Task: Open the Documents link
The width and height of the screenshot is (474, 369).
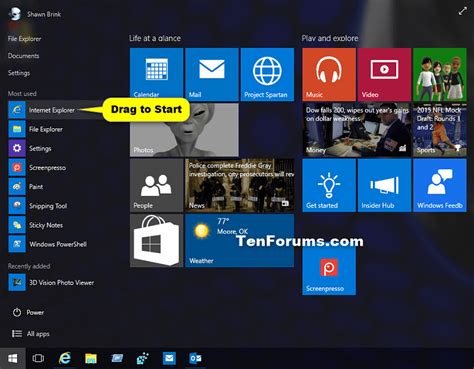Action: click(23, 56)
